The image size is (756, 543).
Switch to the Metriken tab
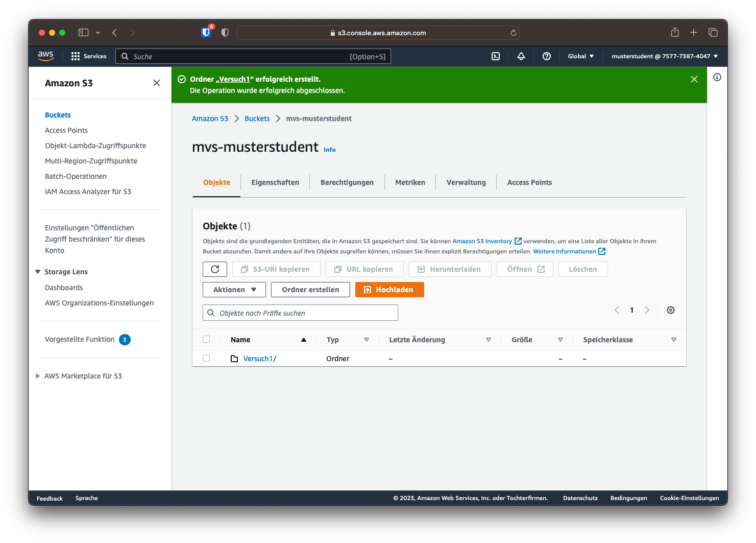tap(410, 182)
